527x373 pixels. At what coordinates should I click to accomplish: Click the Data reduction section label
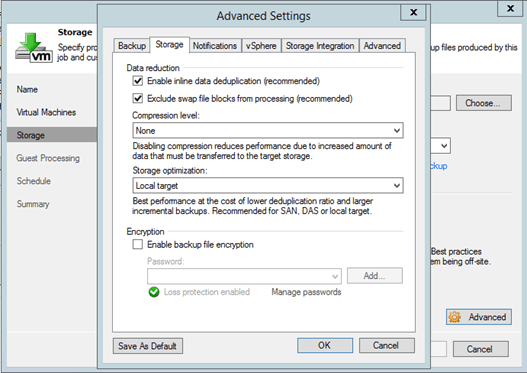(x=153, y=68)
